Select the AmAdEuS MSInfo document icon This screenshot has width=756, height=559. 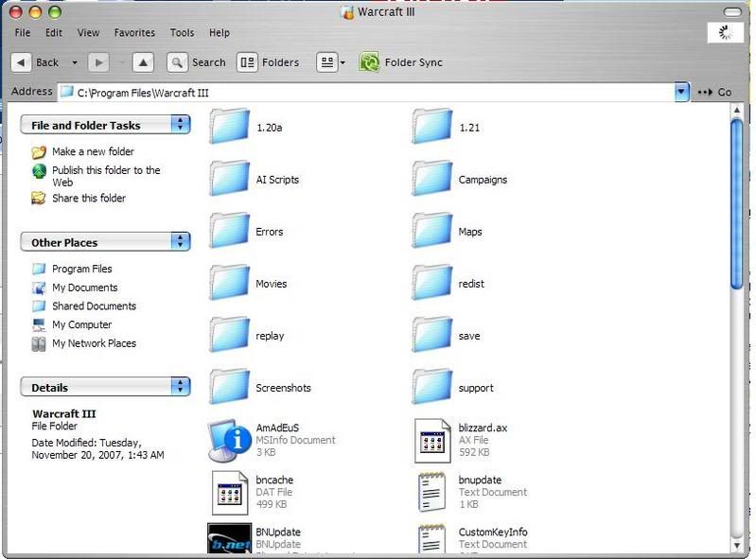coord(229,441)
